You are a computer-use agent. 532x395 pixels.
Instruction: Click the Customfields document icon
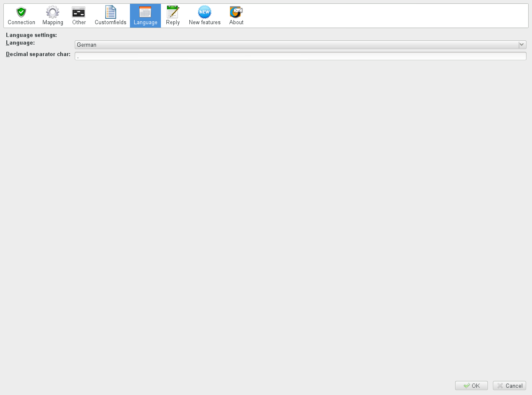110,12
